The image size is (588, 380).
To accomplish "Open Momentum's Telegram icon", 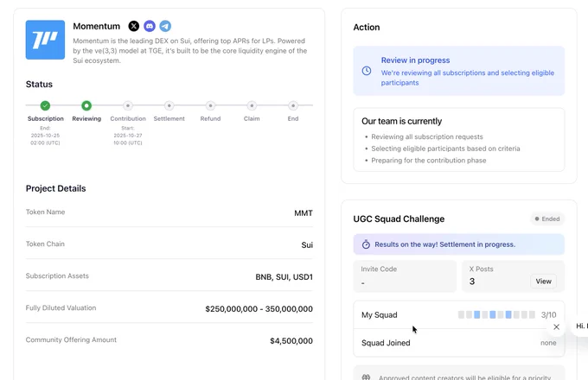I will [165, 26].
